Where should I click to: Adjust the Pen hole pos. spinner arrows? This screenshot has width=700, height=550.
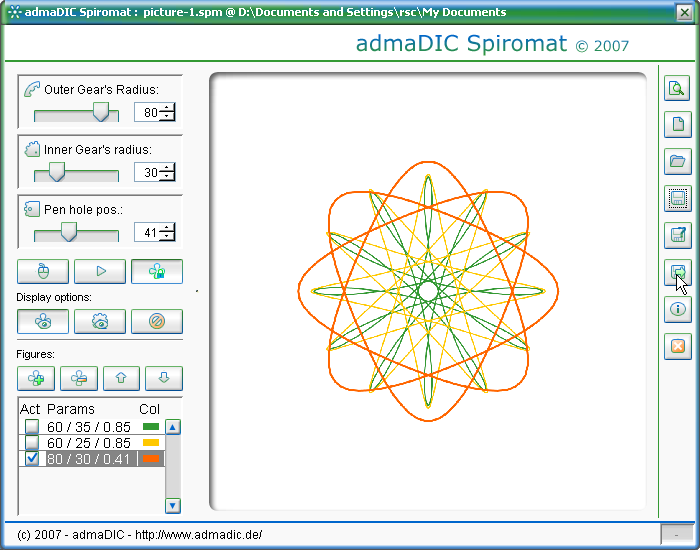pos(167,232)
